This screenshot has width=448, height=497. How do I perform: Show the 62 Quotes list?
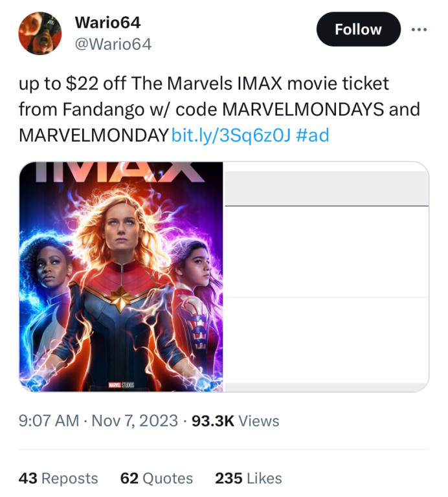coord(157,478)
